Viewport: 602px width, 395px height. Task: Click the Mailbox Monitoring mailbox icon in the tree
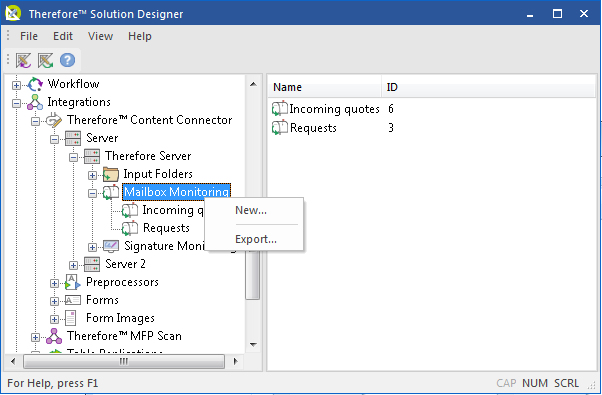pyautogui.click(x=111, y=192)
